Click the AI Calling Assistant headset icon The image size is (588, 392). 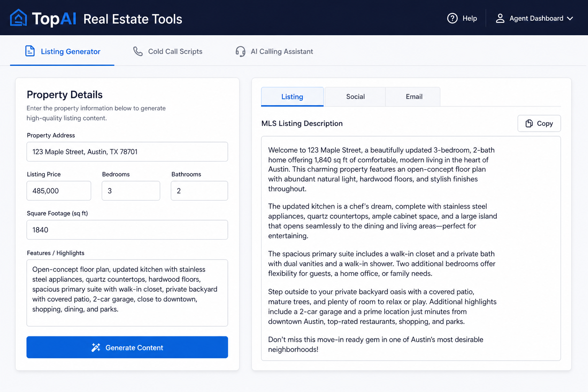pyautogui.click(x=240, y=51)
